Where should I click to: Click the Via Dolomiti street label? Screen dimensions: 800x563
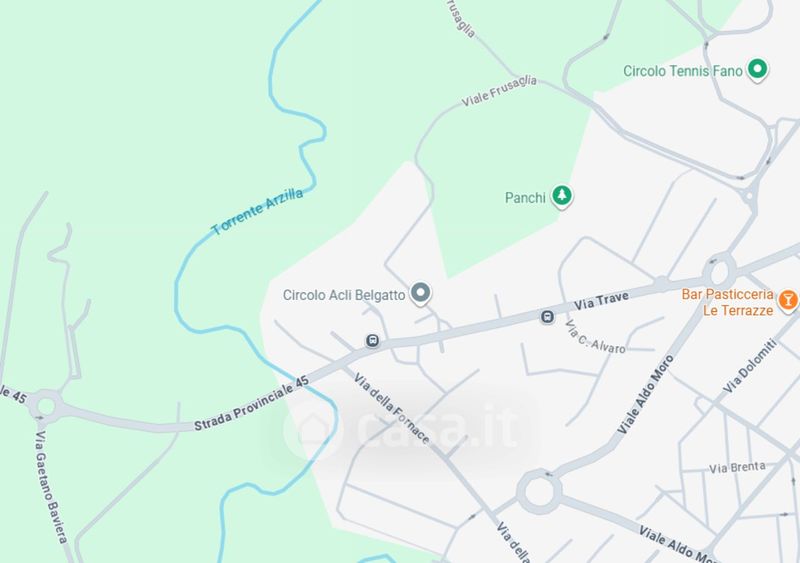[750, 366]
